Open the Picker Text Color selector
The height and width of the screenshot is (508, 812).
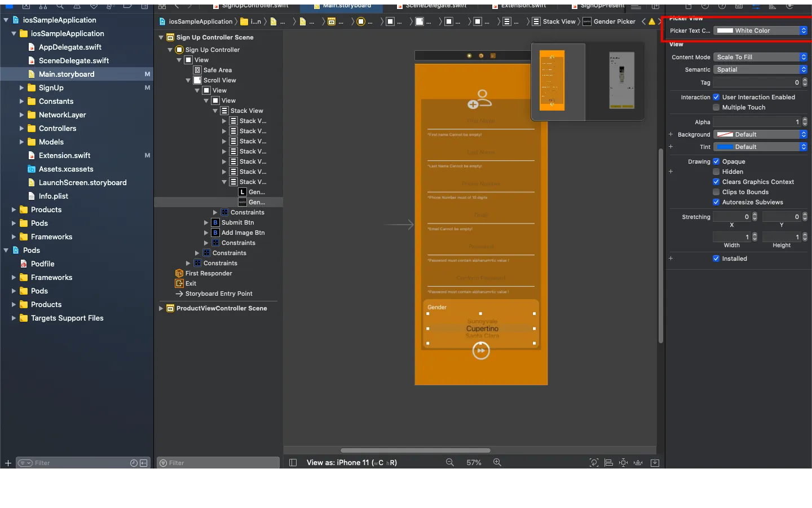760,30
